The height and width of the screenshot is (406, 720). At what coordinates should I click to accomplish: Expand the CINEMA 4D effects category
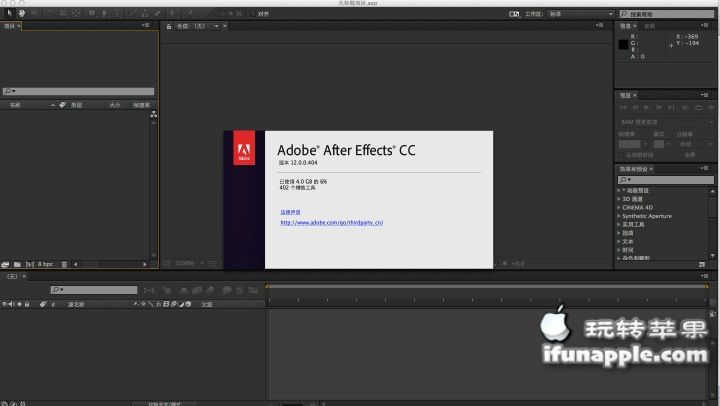619,207
